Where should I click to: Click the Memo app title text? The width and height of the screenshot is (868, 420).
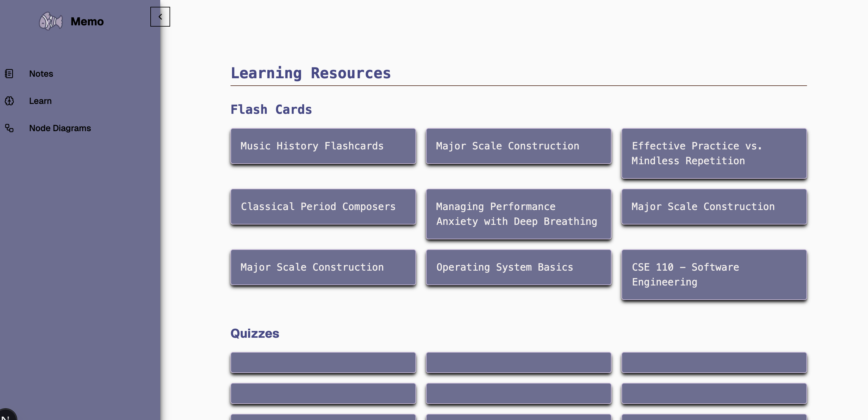(x=87, y=21)
